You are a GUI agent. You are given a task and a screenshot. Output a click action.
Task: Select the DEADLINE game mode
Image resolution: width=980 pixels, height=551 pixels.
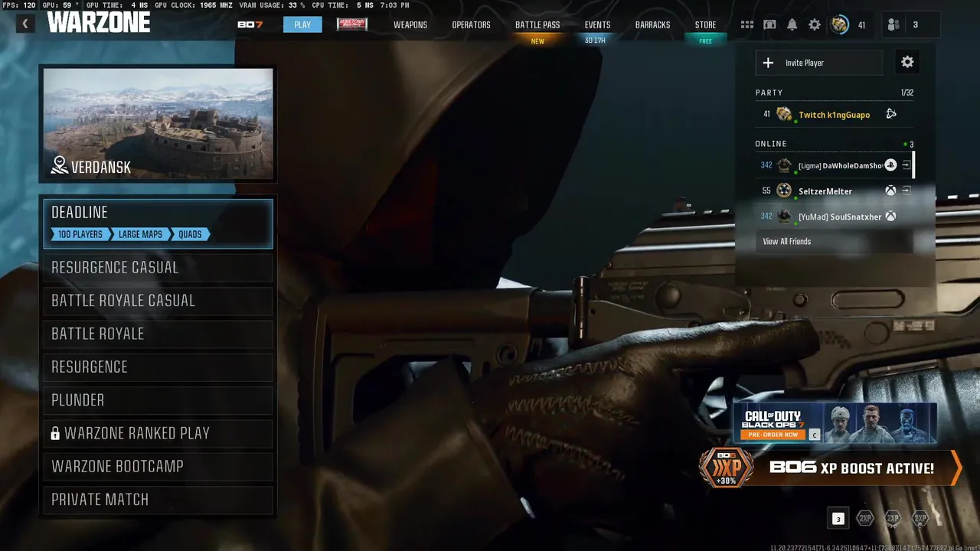[x=158, y=223]
